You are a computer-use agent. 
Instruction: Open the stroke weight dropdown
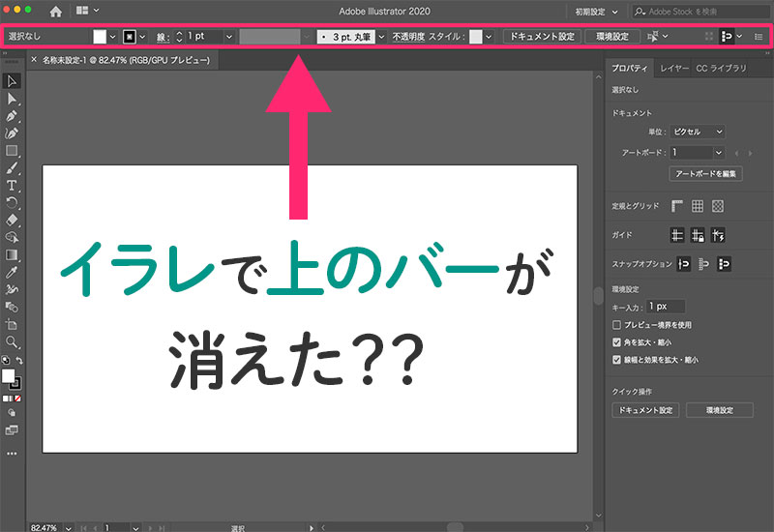click(229, 37)
